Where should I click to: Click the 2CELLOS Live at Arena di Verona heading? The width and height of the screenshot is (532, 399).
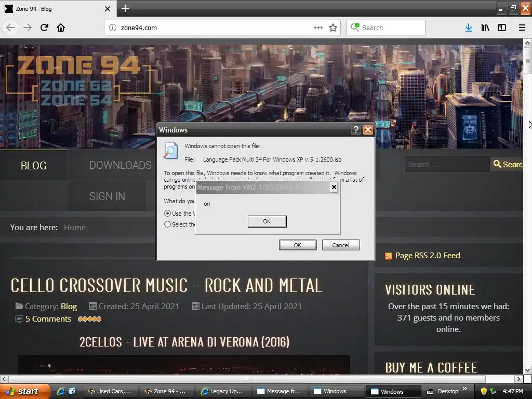click(184, 342)
